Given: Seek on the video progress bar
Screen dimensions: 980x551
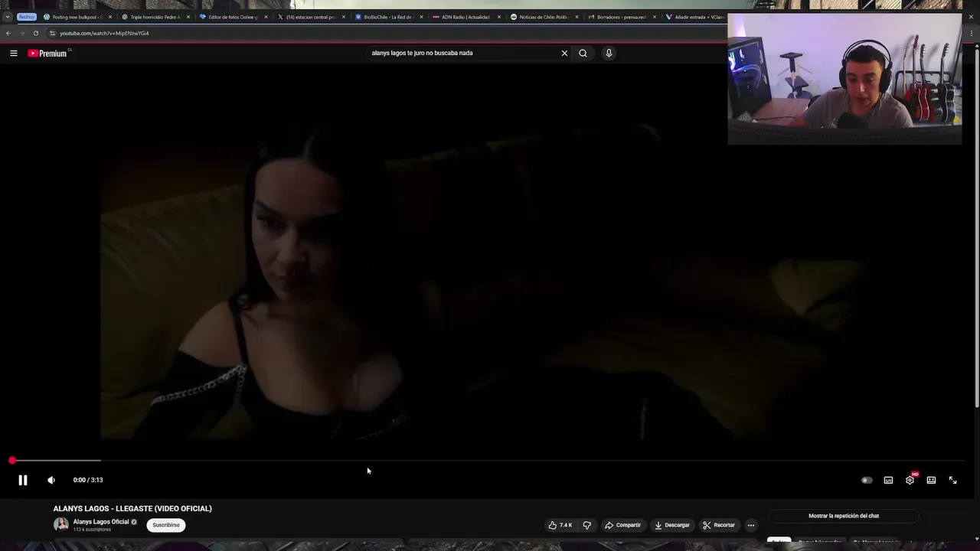Looking at the screenshot, I should (x=490, y=461).
